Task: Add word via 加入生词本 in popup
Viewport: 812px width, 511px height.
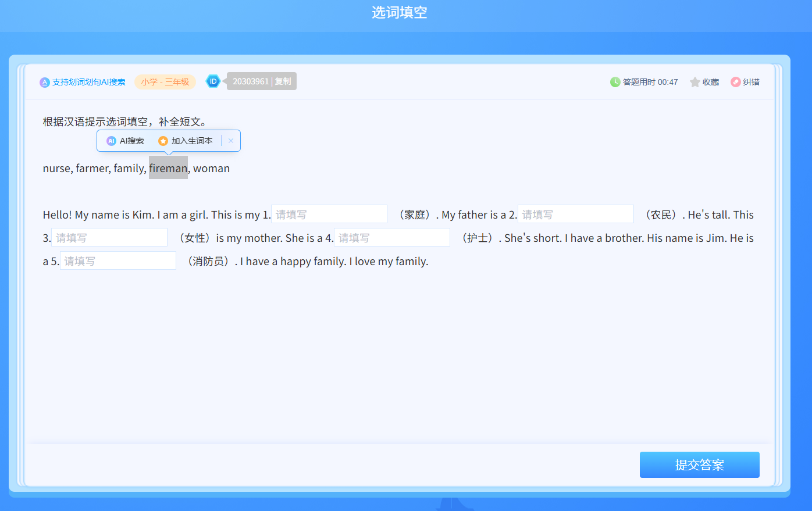Action: click(186, 141)
